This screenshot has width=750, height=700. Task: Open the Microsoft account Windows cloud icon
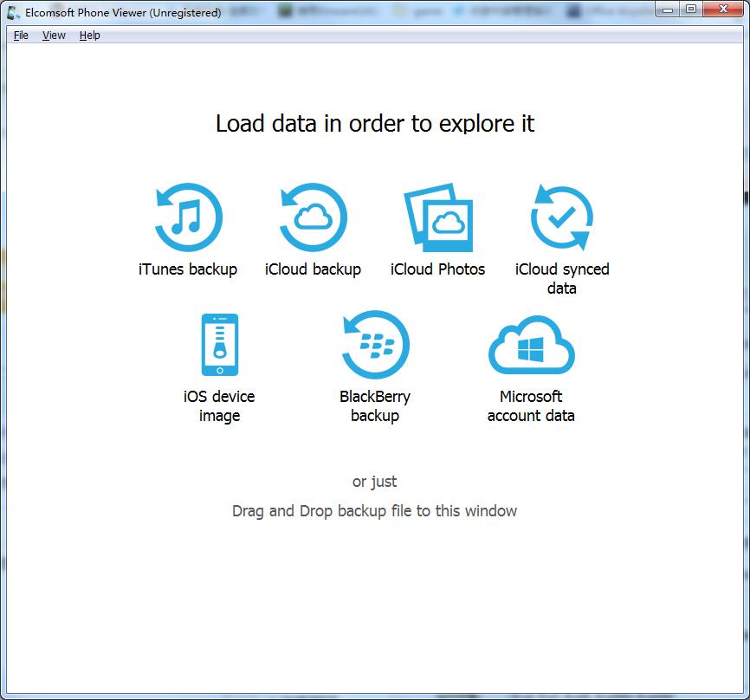click(x=531, y=345)
